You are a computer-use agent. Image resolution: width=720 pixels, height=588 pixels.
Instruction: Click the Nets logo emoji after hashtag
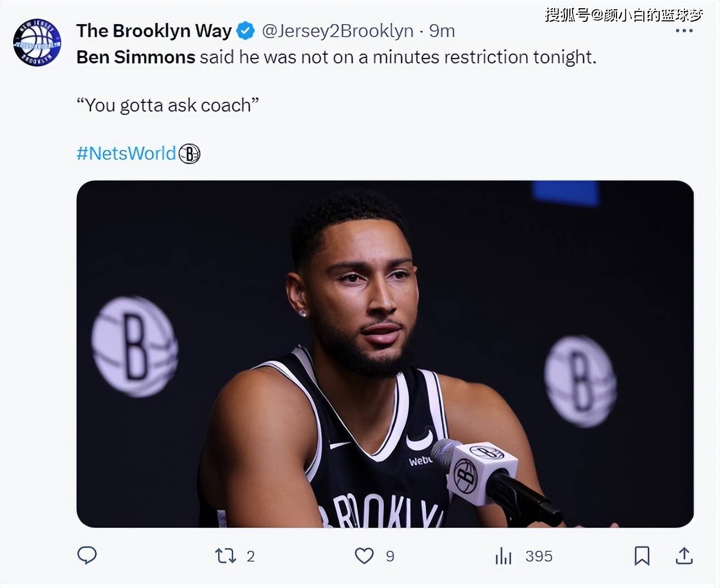(x=190, y=154)
